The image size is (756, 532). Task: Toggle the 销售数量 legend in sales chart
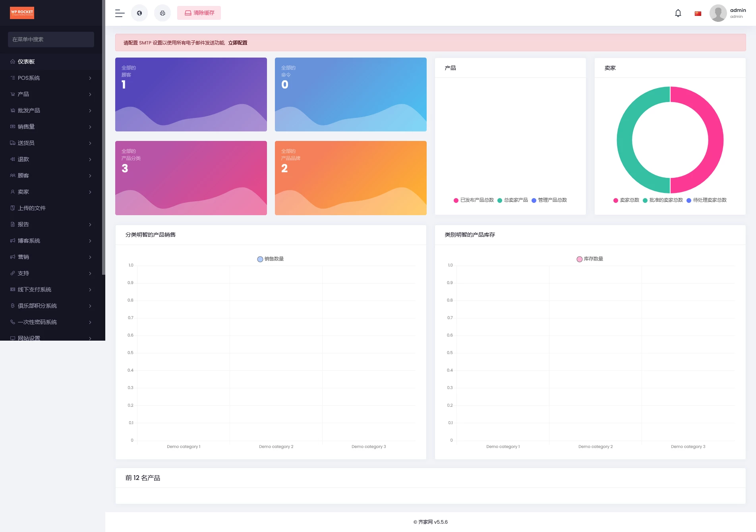click(x=270, y=259)
